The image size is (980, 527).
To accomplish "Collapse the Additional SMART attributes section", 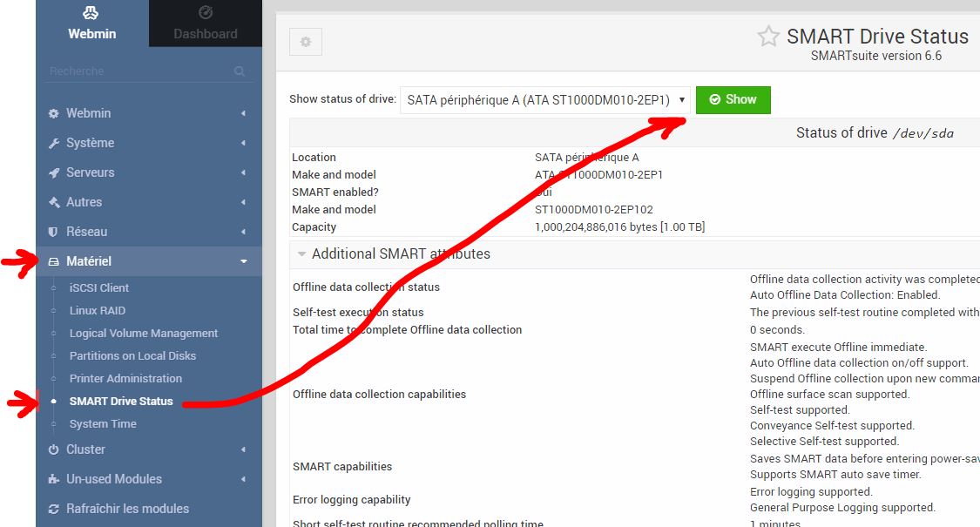I will (x=302, y=254).
